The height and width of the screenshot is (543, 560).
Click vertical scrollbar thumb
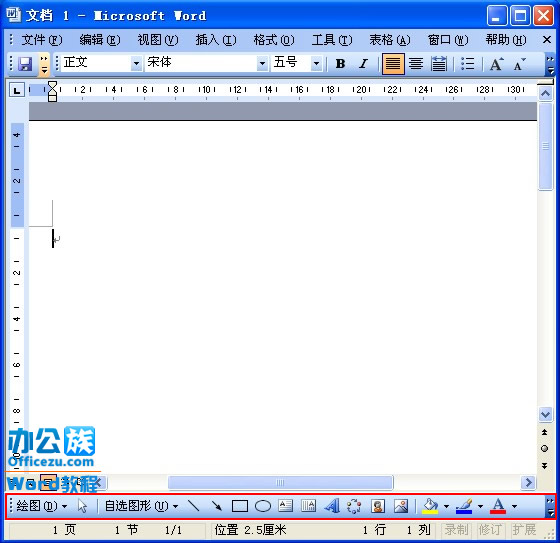click(x=545, y=146)
